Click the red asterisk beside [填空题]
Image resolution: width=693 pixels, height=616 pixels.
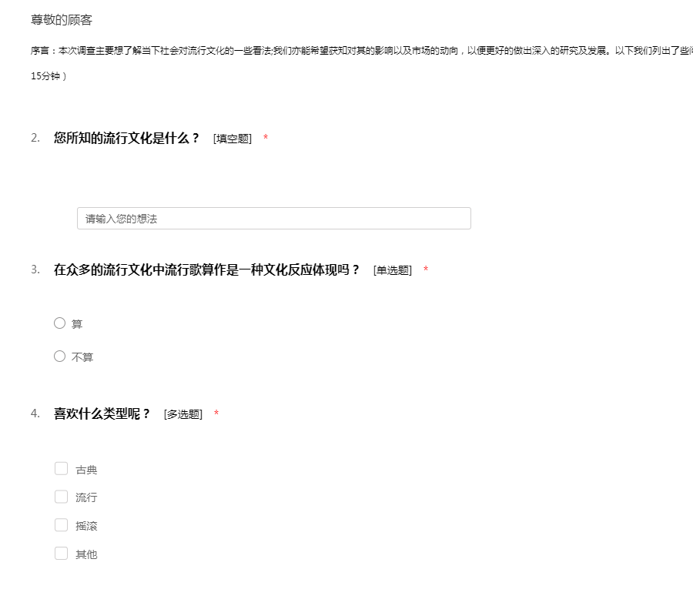point(266,139)
